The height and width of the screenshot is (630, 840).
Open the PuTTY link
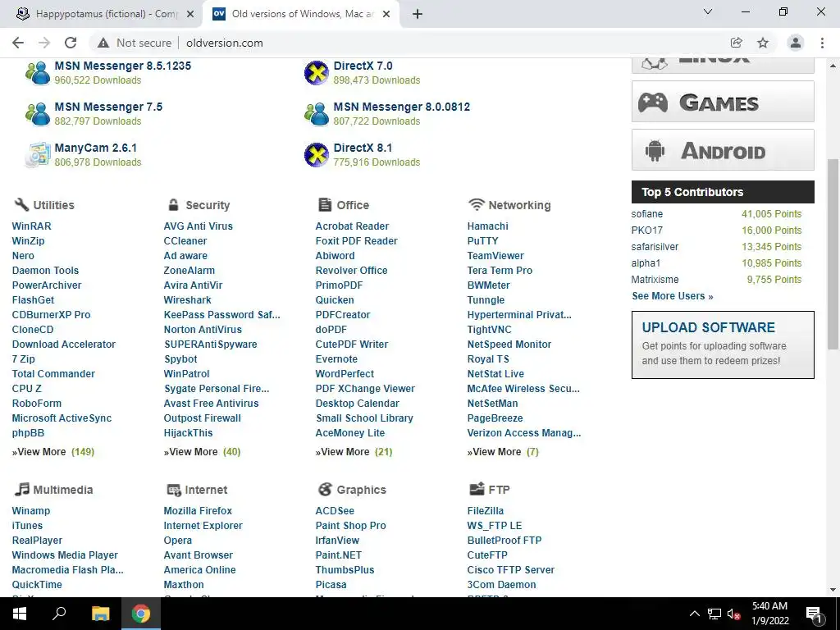pyautogui.click(x=482, y=241)
